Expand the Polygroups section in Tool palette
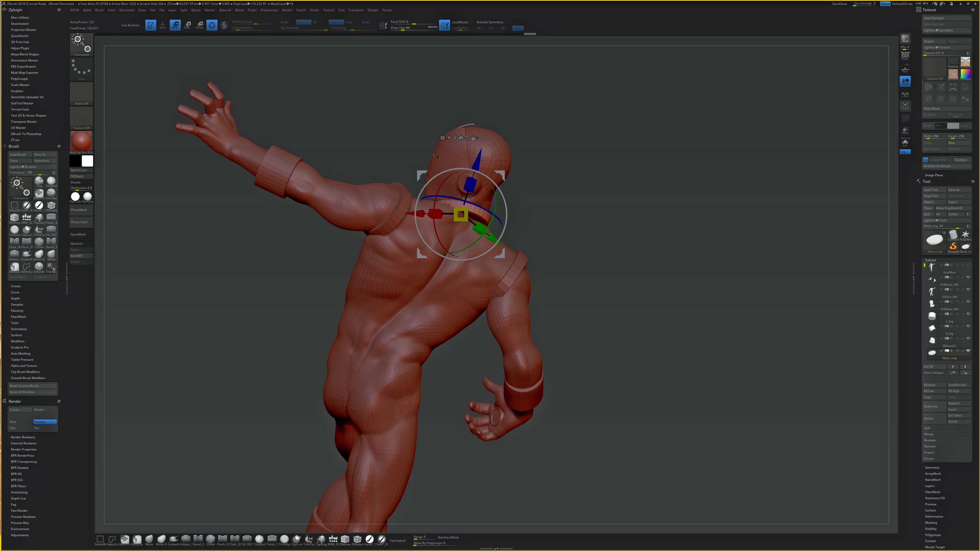 click(x=933, y=535)
